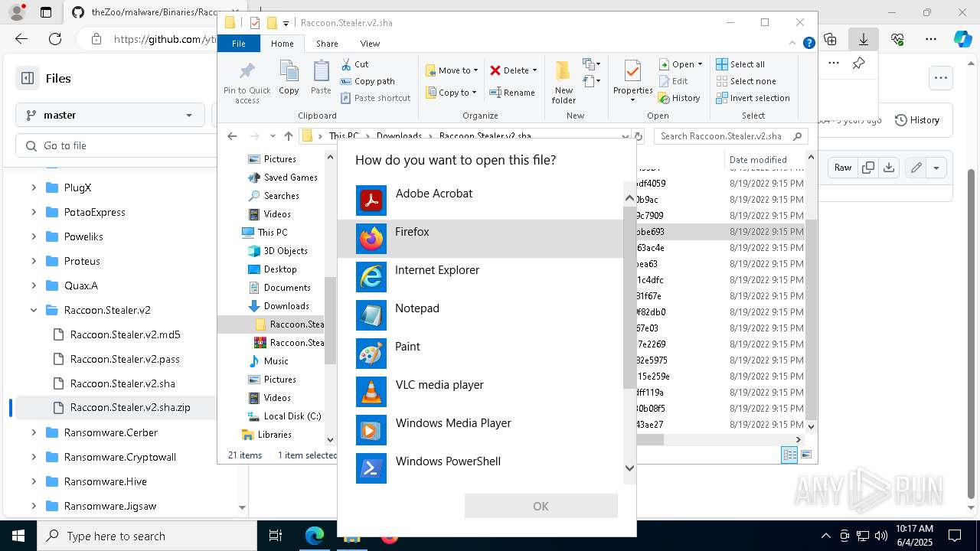This screenshot has height=551, width=980.
Task: Open the Move to dropdown
Action: click(452, 70)
